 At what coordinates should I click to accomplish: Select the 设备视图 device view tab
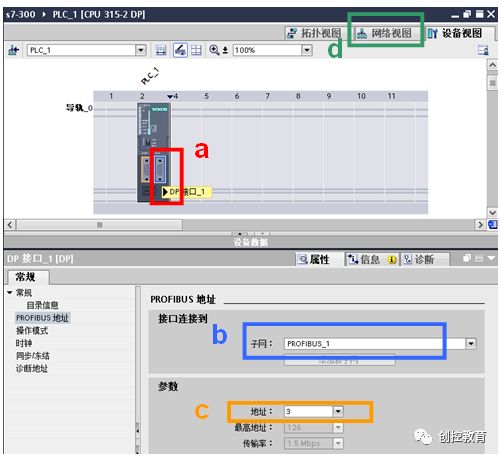click(456, 33)
